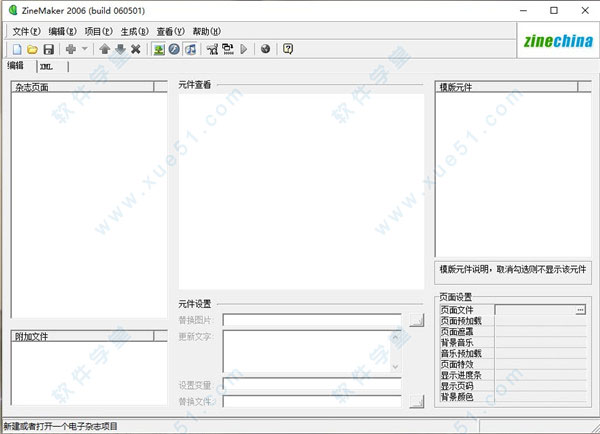Click browse button beside 替换文件 field
The height and width of the screenshot is (434, 600).
point(417,401)
